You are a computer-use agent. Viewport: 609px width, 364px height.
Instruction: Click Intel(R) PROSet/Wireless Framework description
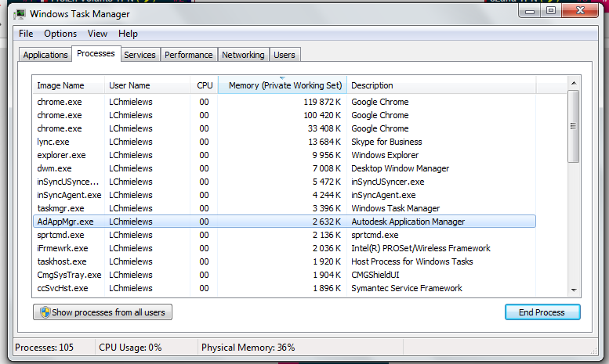point(421,248)
